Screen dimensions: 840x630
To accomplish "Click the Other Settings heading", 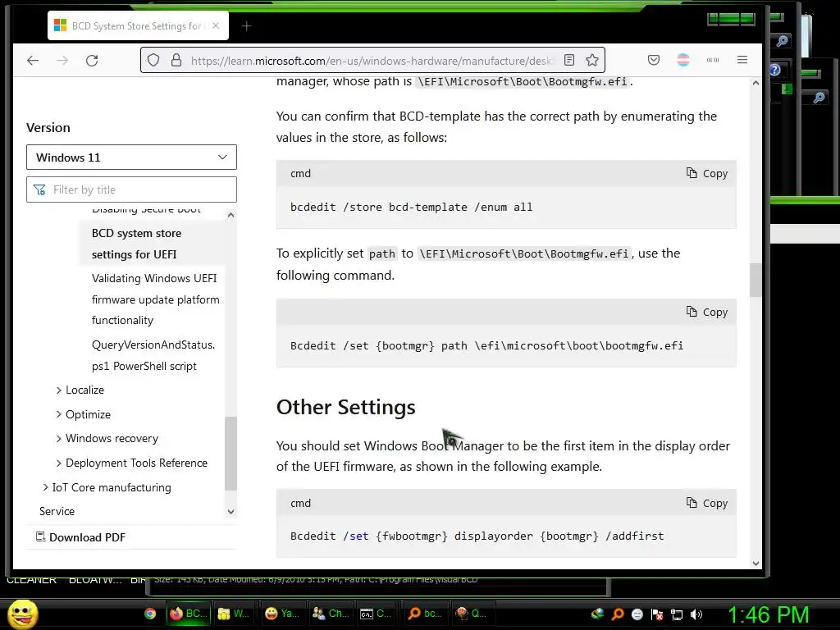I will (x=345, y=407).
